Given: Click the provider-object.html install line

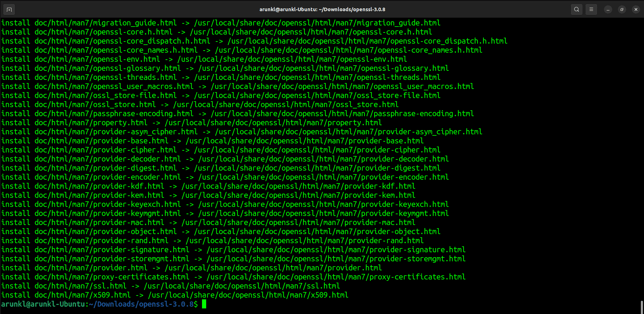Looking at the screenshot, I should pos(221,232).
